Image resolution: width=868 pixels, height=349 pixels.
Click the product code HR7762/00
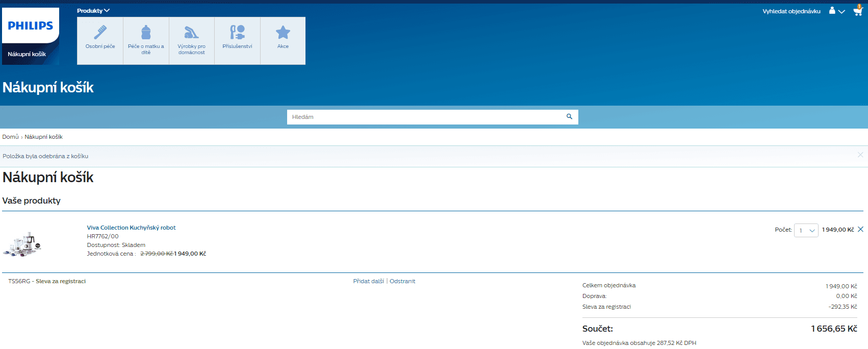click(x=103, y=236)
